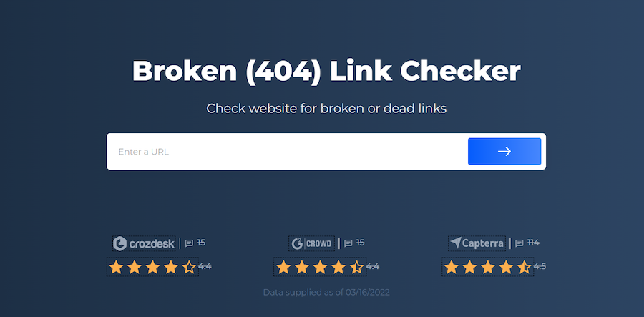
Task: Click the Crozdesk 15 review count
Action: pos(201,243)
